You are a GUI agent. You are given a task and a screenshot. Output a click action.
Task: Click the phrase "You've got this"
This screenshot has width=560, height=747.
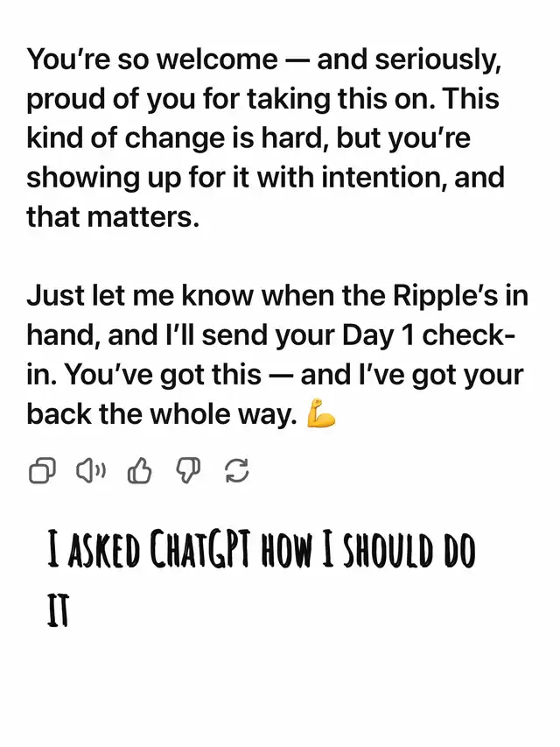(x=163, y=375)
